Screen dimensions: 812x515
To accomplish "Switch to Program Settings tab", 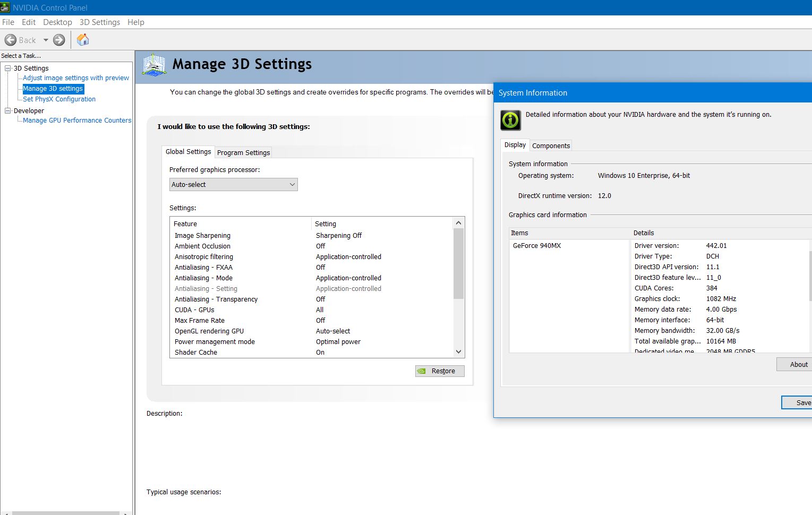I will tap(243, 153).
